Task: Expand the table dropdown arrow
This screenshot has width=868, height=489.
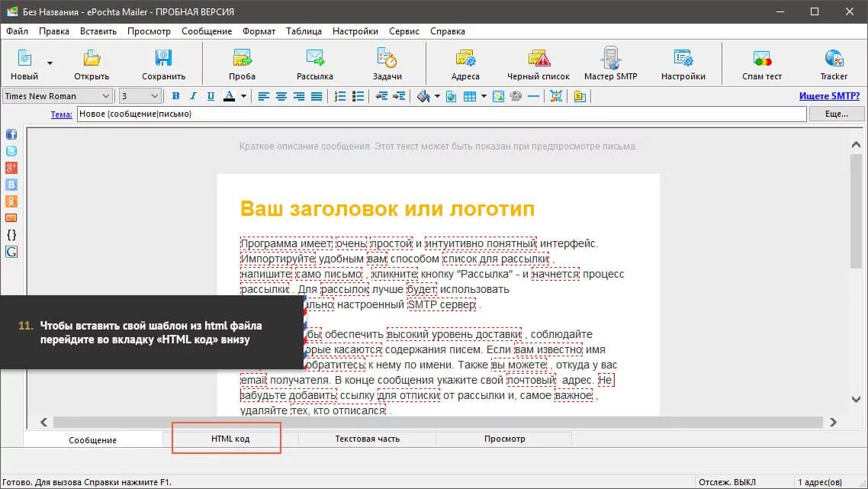Action: tap(484, 96)
